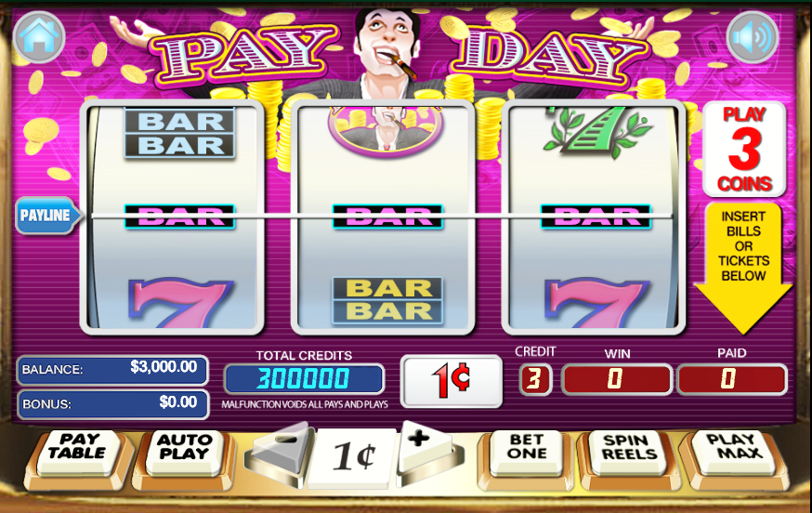Open the Pay Table
812x513 pixels.
click(x=78, y=452)
